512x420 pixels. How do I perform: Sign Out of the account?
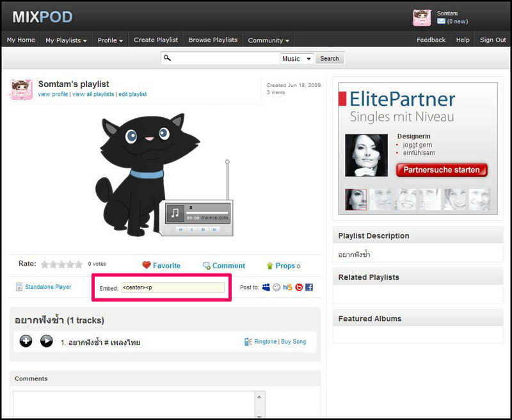pyautogui.click(x=493, y=40)
